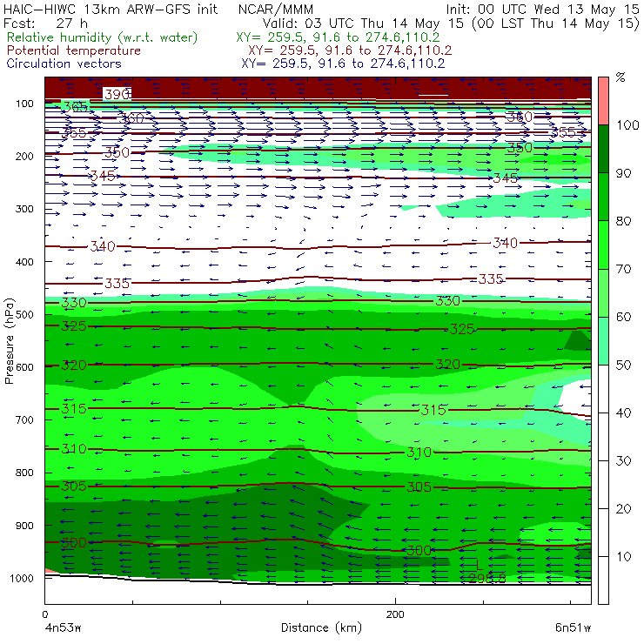The height and width of the screenshot is (644, 644).
Task: Click the 'NCAR/MMM' header text
Action: point(276,9)
